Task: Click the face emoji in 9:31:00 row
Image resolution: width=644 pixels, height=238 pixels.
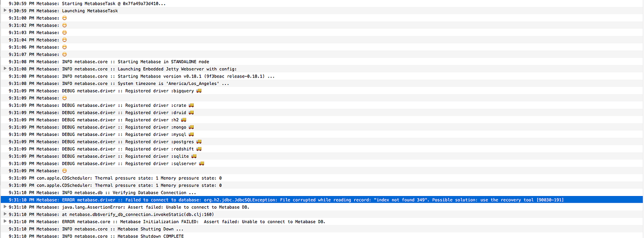Action: 64,18
